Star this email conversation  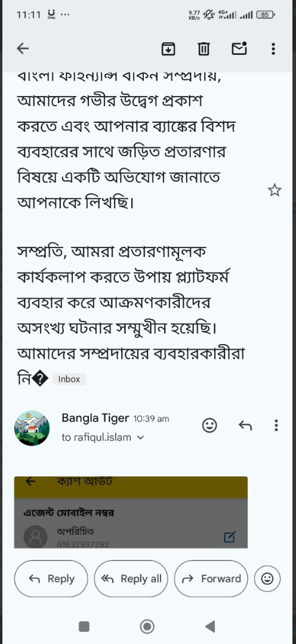tap(275, 191)
